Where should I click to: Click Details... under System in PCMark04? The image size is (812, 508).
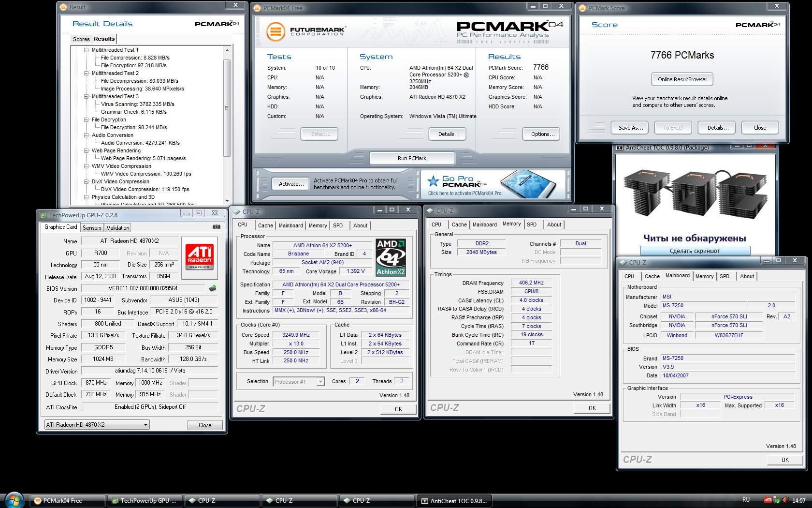pyautogui.click(x=449, y=134)
